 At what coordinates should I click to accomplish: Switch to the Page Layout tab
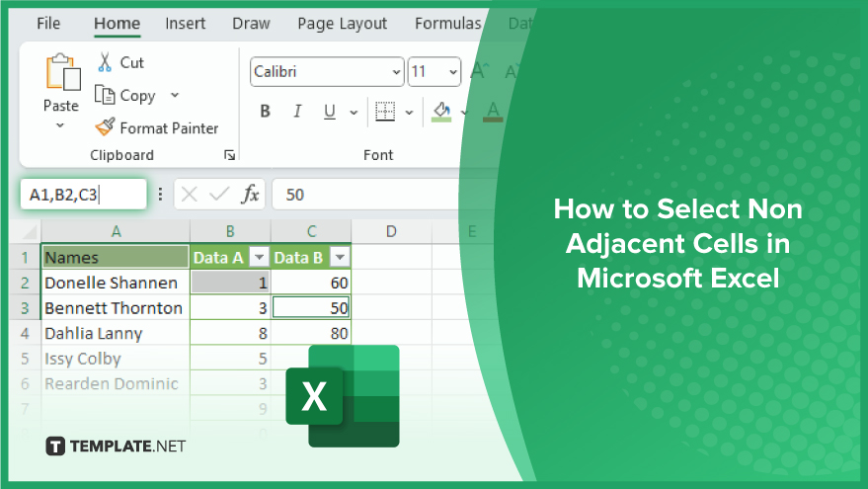(342, 24)
